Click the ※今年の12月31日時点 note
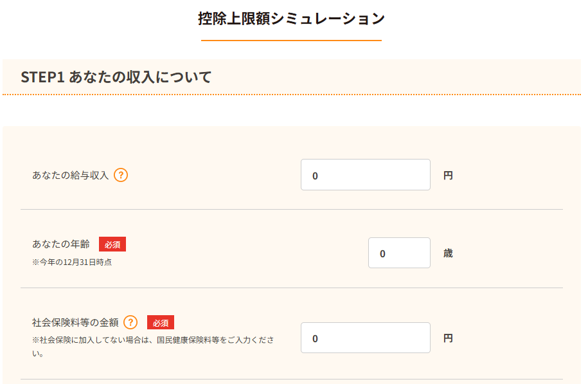 (x=72, y=262)
